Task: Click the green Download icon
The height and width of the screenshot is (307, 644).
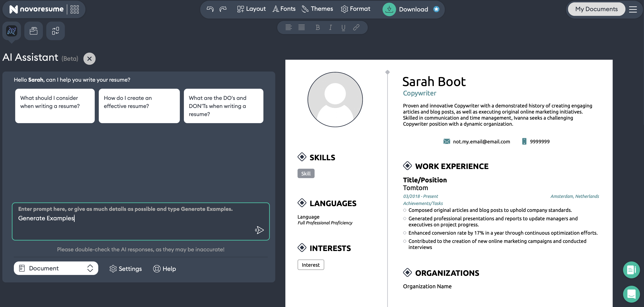Action: coord(389,9)
